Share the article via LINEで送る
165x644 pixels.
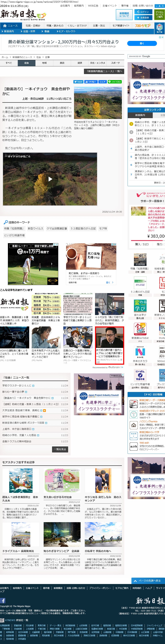114,82
